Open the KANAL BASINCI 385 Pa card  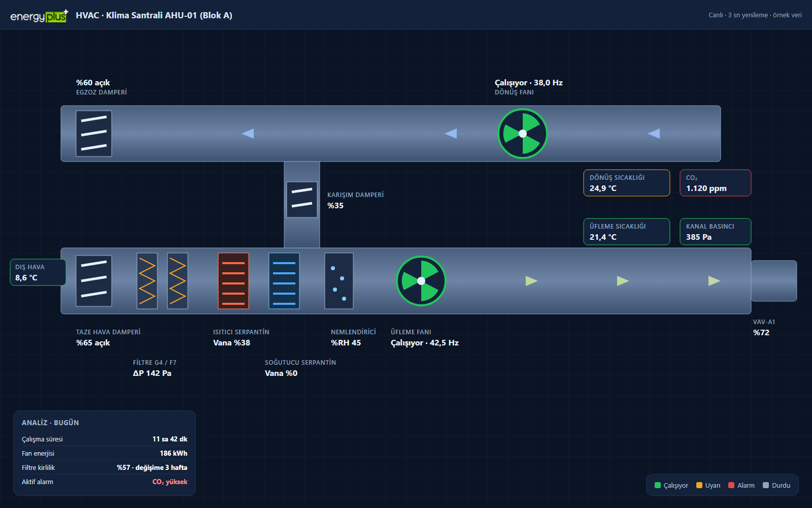click(716, 232)
